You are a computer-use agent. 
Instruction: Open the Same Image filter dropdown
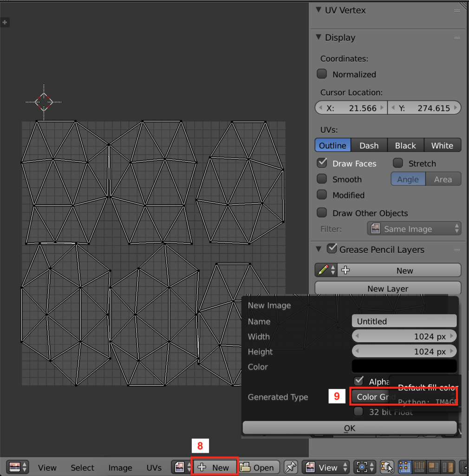click(x=414, y=229)
